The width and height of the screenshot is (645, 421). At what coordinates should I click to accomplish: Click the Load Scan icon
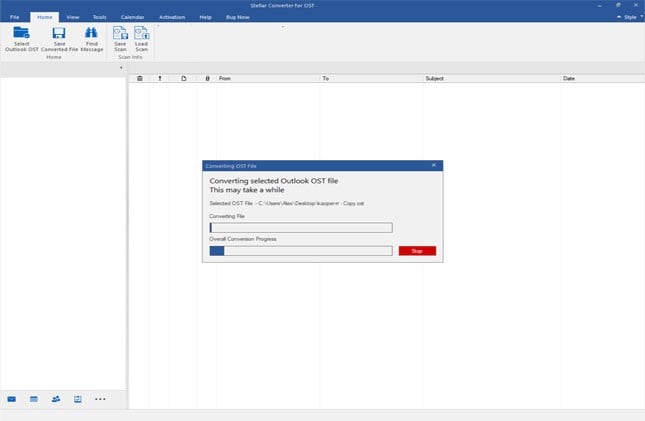click(142, 33)
